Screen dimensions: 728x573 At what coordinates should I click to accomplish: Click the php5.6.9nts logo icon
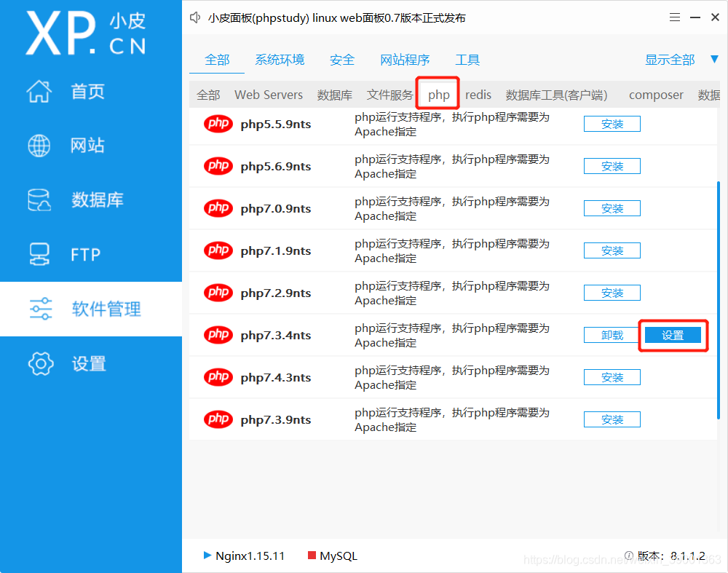[218, 166]
